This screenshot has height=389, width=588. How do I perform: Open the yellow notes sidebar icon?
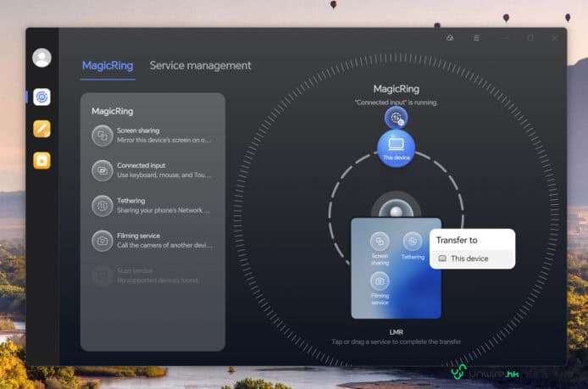coord(42,128)
